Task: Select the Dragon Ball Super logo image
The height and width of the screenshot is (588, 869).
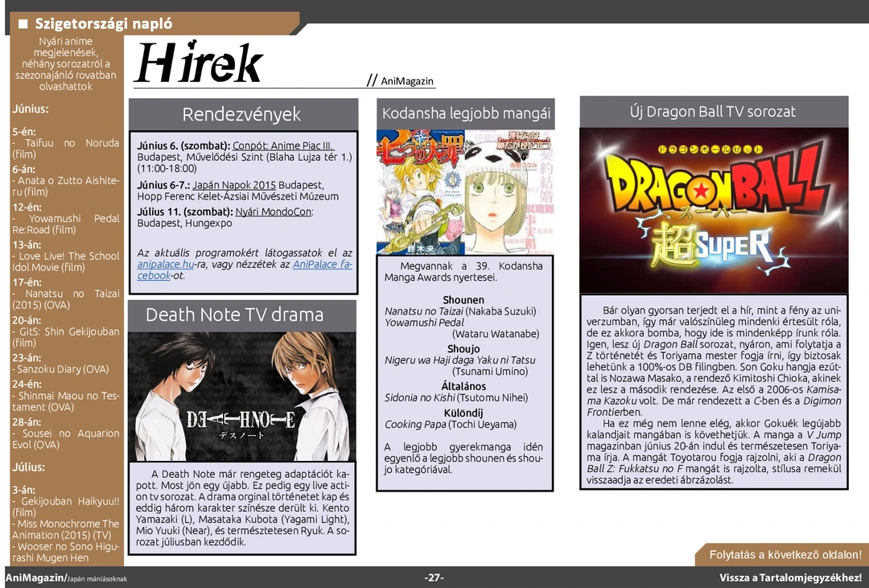Action: tap(713, 211)
